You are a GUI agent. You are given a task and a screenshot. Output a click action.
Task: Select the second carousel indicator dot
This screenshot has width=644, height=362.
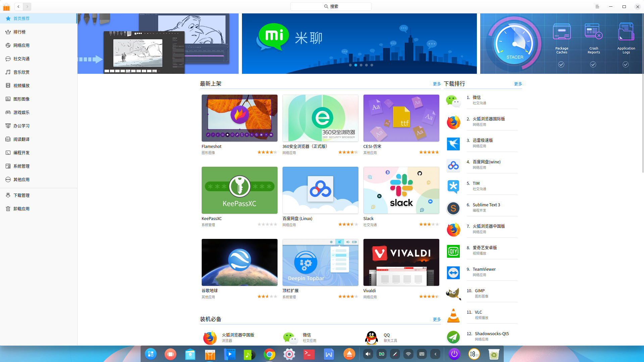click(356, 65)
